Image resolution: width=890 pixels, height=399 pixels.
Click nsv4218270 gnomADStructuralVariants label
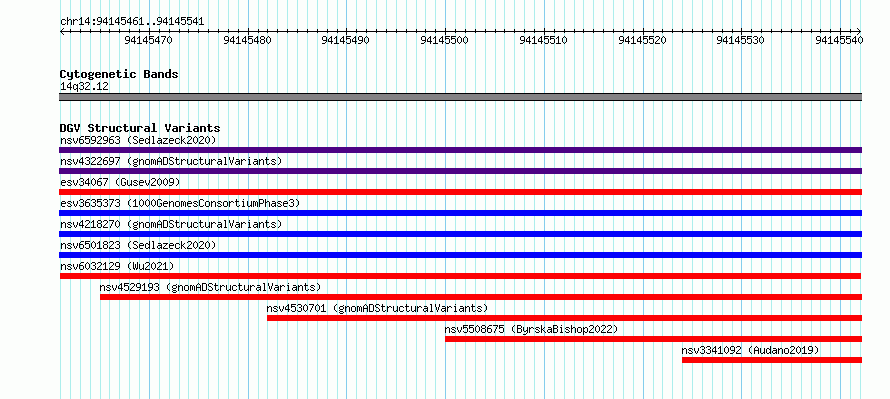tap(171, 224)
